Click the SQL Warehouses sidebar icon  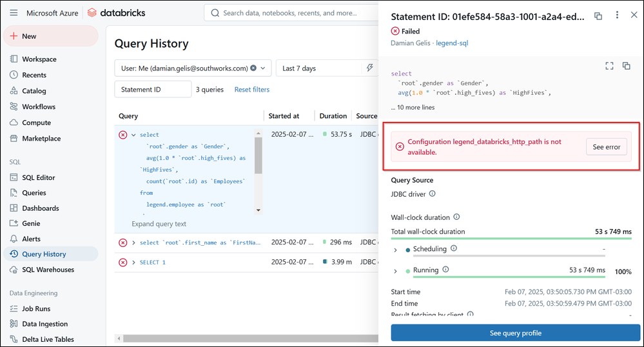[14, 270]
